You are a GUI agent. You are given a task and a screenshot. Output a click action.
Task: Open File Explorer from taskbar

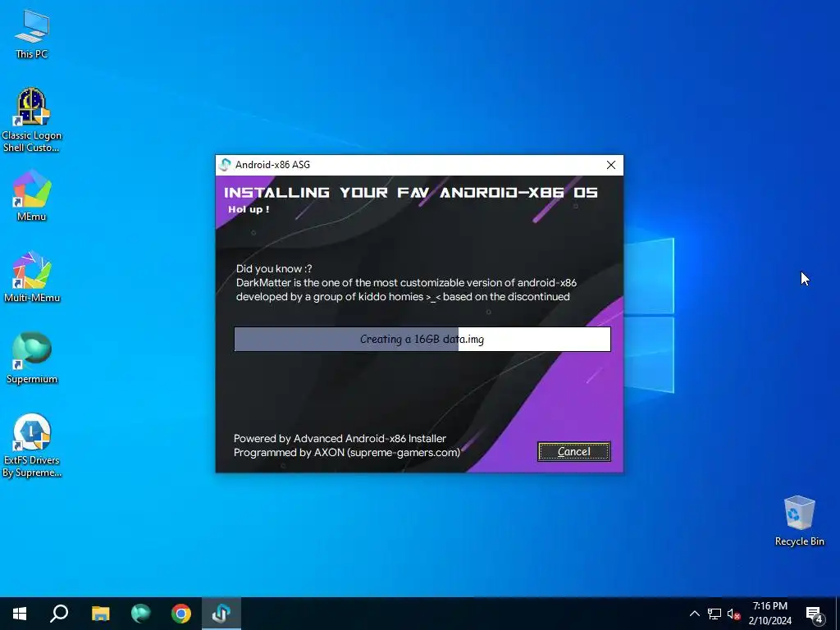100,614
